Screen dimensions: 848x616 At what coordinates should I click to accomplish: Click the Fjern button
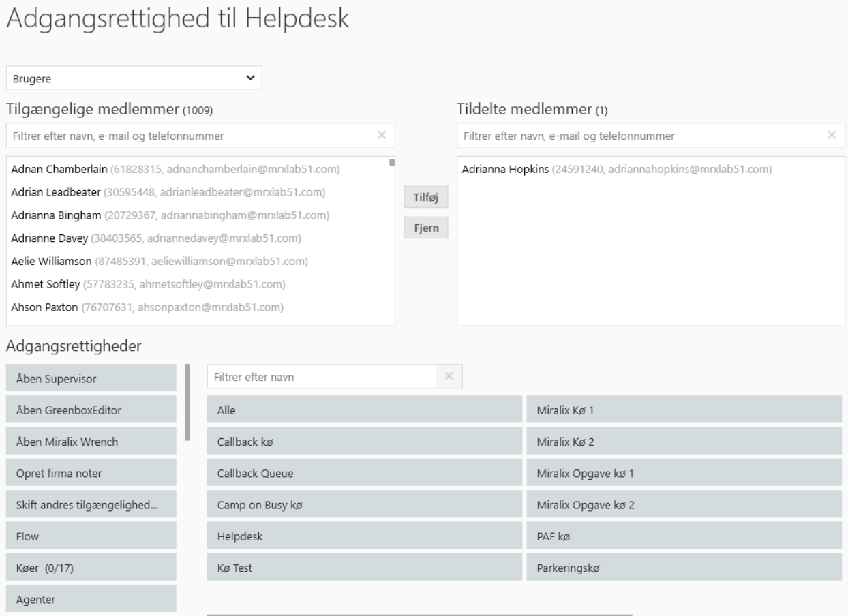click(426, 227)
